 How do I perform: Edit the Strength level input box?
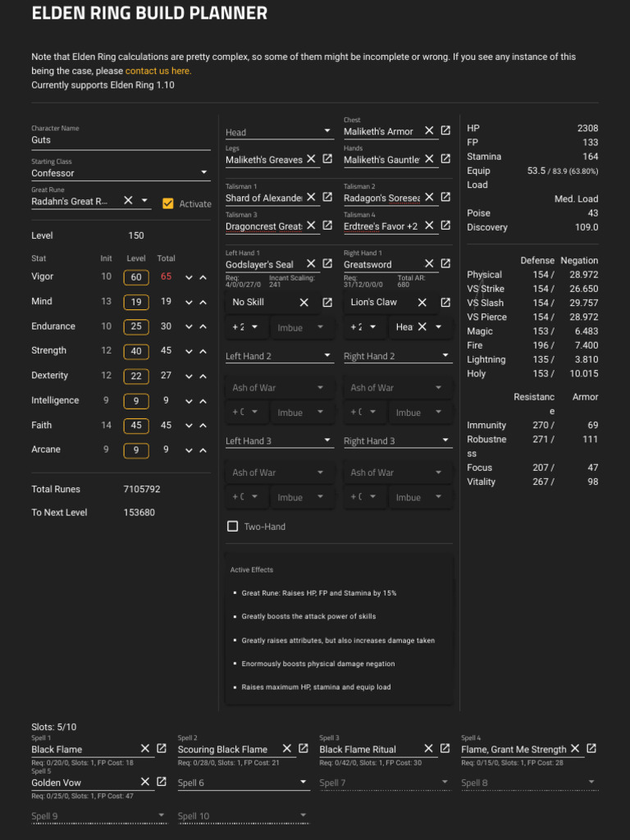tap(136, 351)
